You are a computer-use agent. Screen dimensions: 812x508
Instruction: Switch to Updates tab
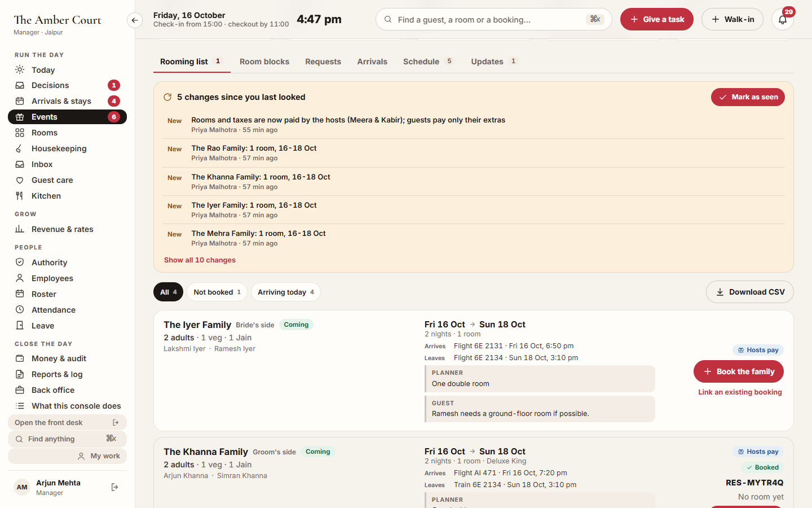click(x=495, y=62)
